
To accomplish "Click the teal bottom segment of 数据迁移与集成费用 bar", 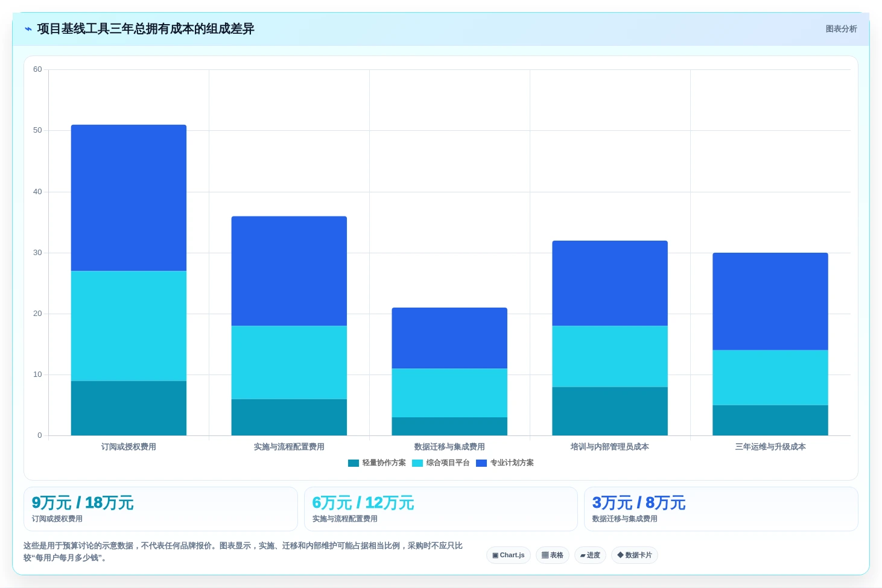I will pos(449,426).
